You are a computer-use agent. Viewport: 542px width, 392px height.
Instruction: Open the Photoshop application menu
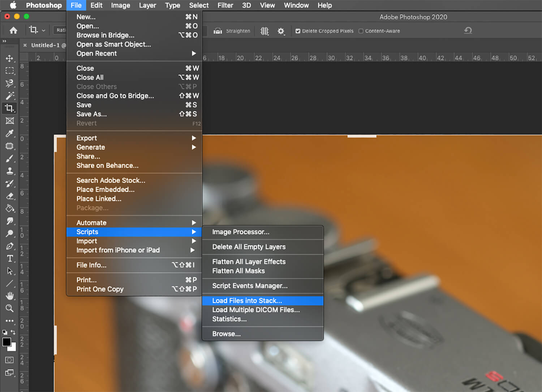44,5
